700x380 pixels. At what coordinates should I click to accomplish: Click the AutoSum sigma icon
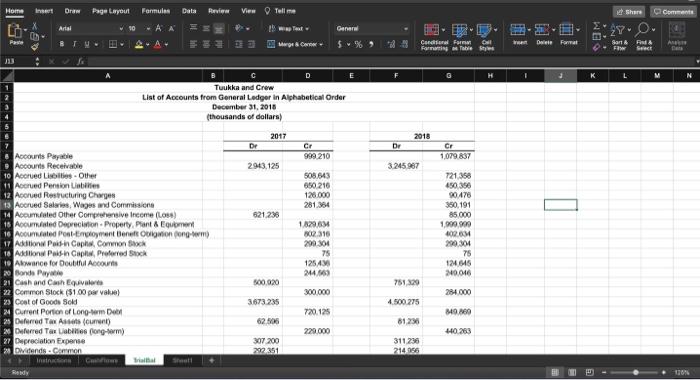point(596,27)
